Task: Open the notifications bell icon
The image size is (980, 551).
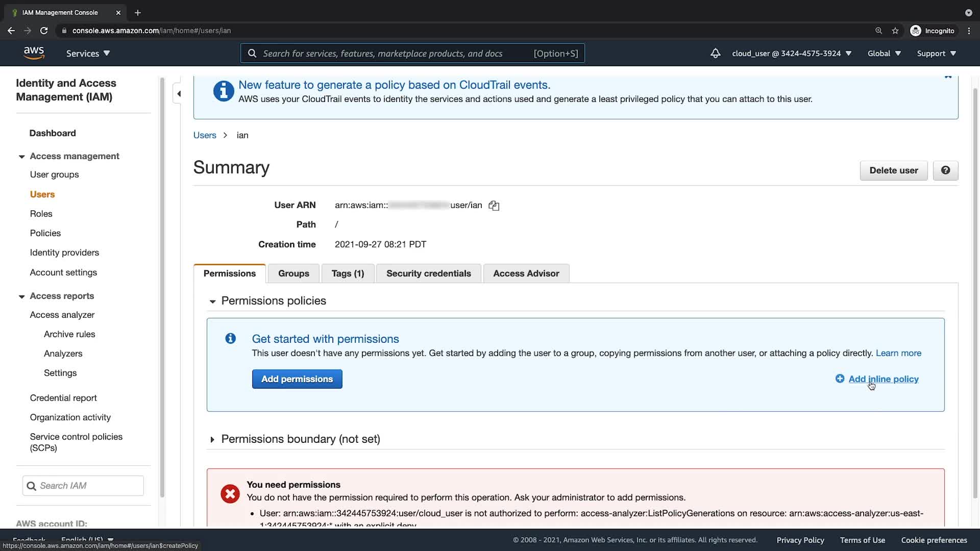Action: coord(715,53)
